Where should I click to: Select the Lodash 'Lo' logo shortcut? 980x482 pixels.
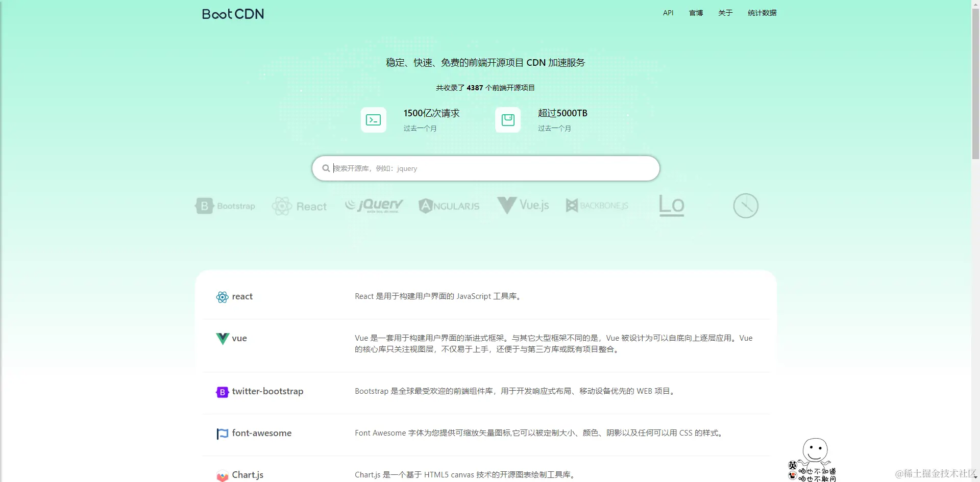tap(671, 206)
